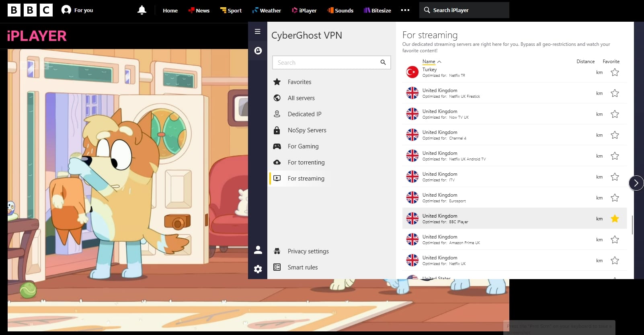This screenshot has height=335, width=644.
Task: Select NoSpy Servers category
Action: [307, 130]
